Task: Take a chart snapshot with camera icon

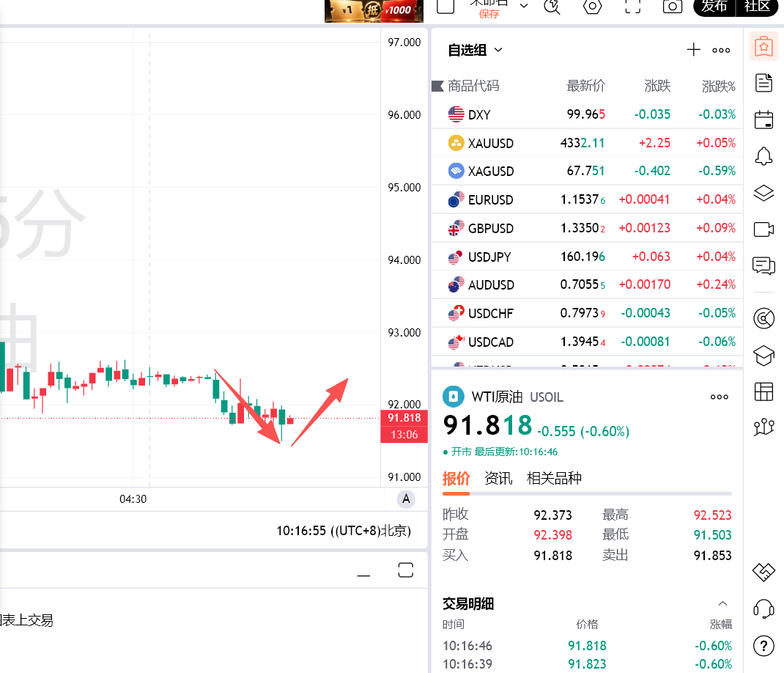Action: point(673,7)
